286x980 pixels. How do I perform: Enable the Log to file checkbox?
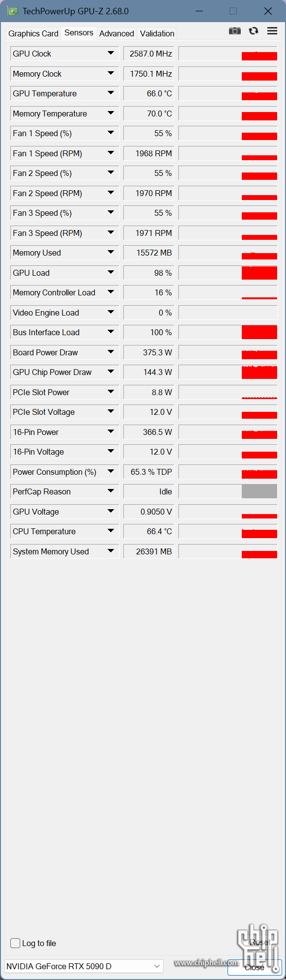point(15,943)
